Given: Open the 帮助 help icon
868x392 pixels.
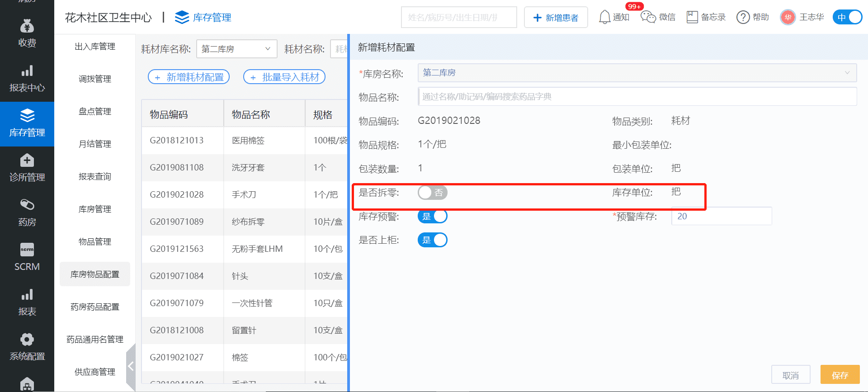Looking at the screenshot, I should tap(743, 17).
